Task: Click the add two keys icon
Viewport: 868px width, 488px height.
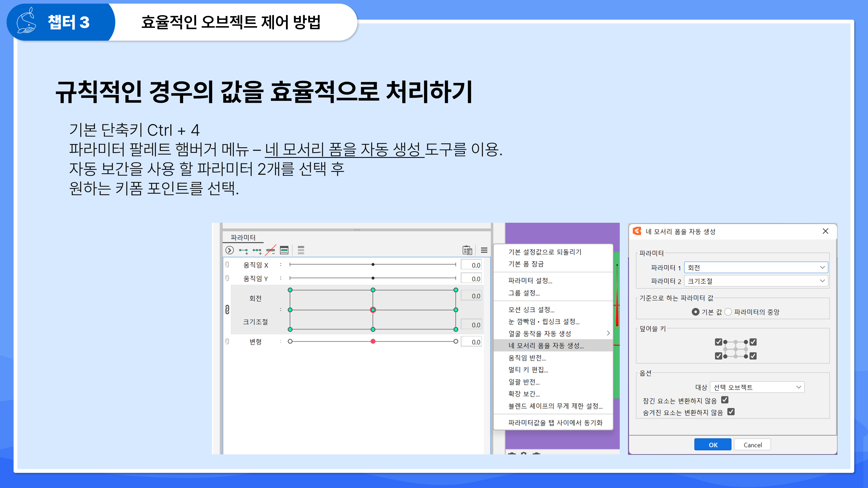Action: coord(243,250)
